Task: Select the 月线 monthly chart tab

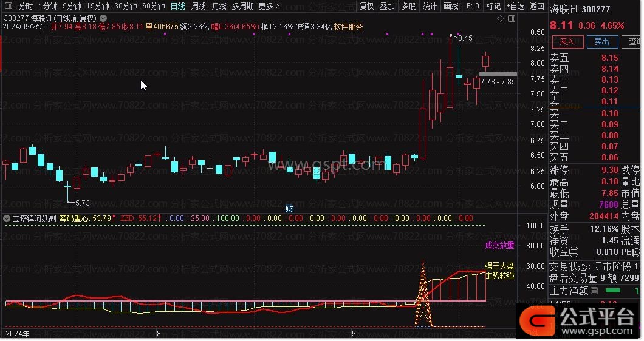Action: 219,6
